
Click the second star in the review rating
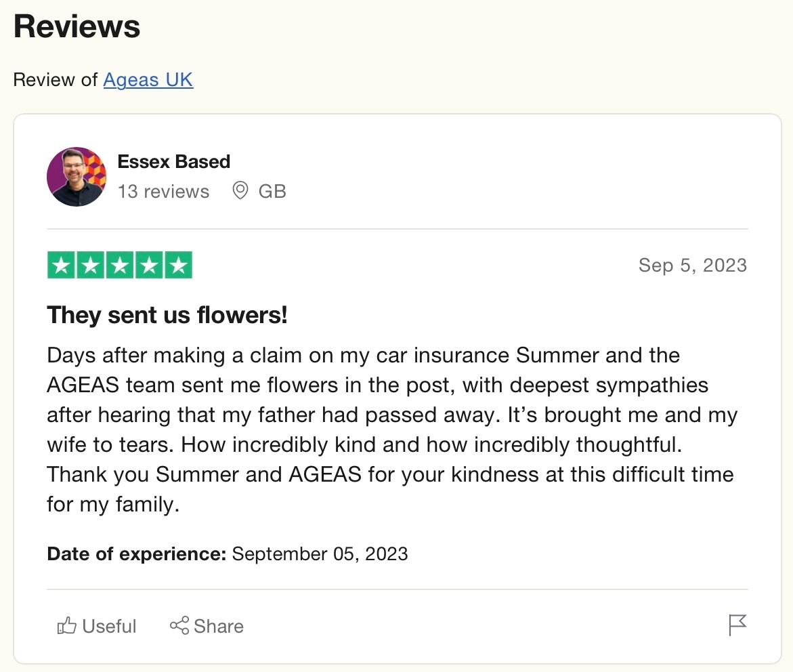point(90,265)
